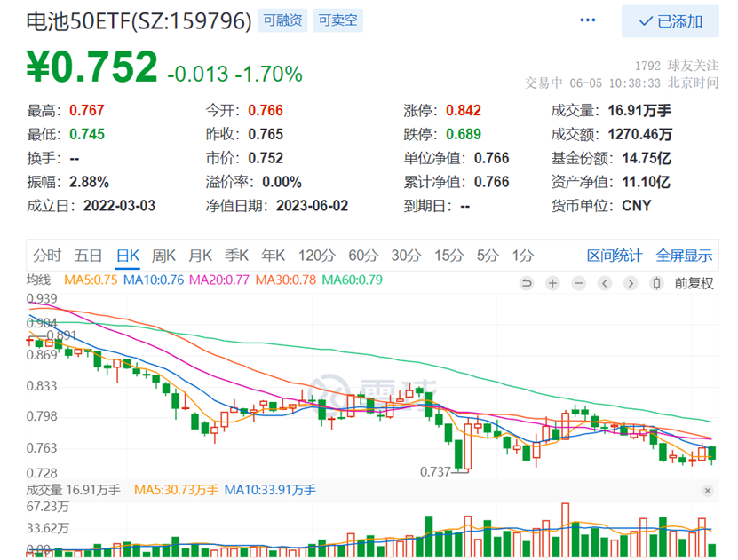Click the 最高 value 0.767

click(x=87, y=111)
